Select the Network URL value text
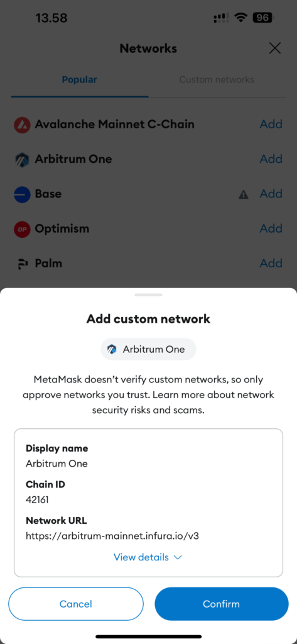Viewport: 297px width, 644px height. (x=112, y=536)
